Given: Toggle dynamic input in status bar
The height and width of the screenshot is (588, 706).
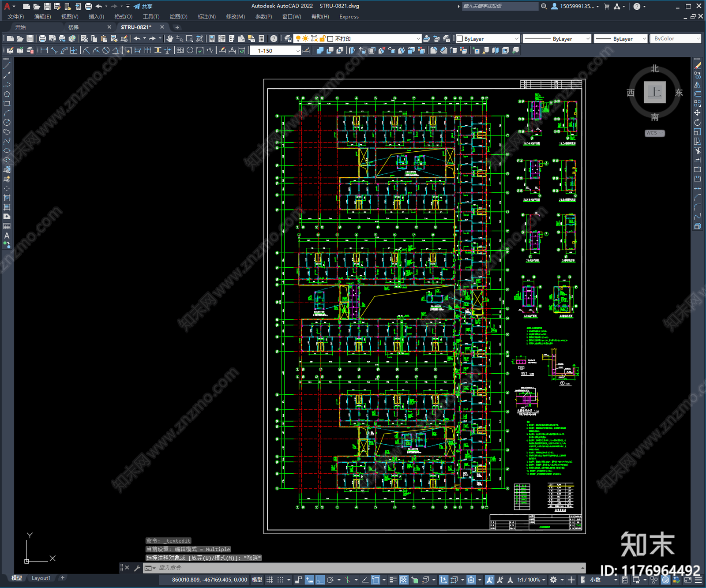Looking at the screenshot, I should pyautogui.click(x=309, y=580).
